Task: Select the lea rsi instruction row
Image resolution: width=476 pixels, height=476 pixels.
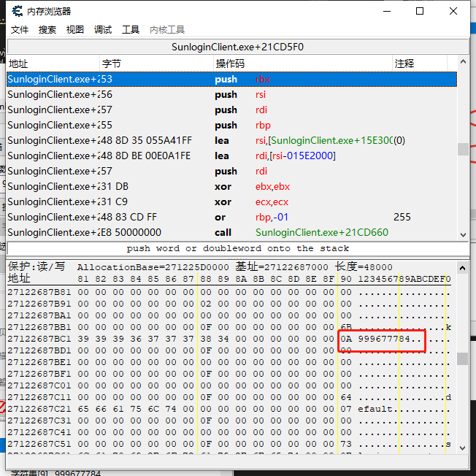Action: (232, 141)
